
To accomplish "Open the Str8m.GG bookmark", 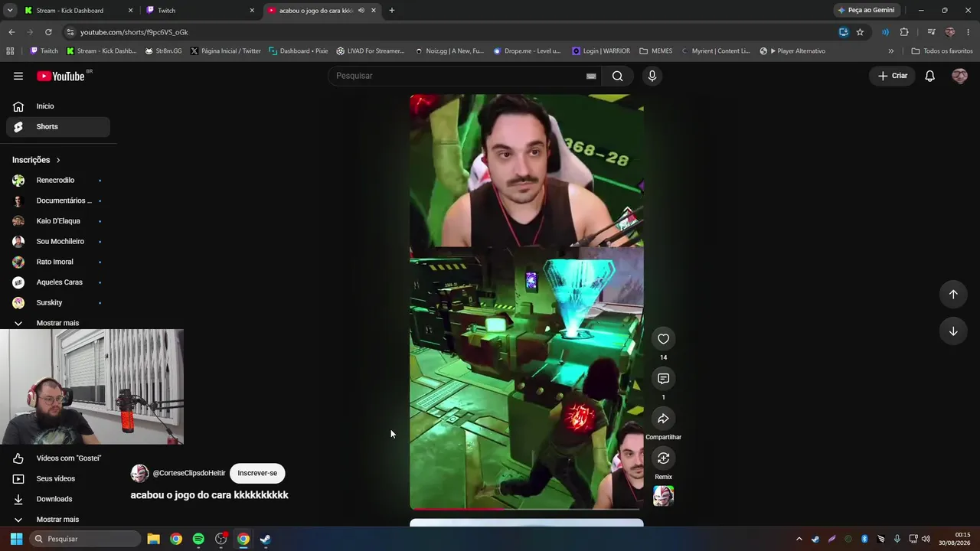I will (163, 51).
